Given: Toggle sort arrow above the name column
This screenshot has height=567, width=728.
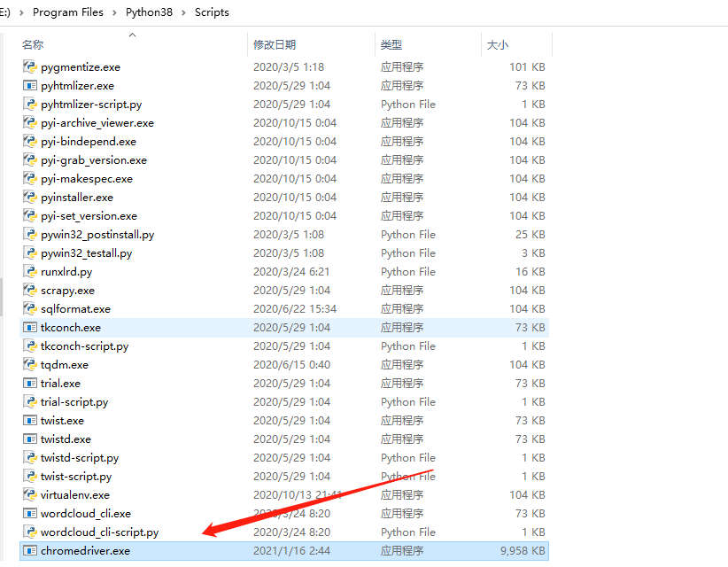Looking at the screenshot, I should pos(132,35).
